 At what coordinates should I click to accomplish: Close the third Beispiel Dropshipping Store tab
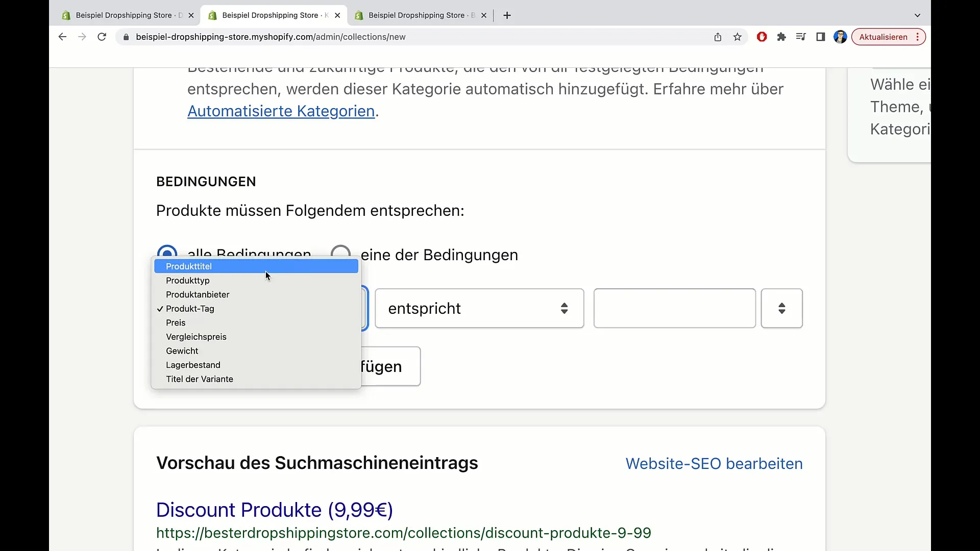tap(484, 15)
